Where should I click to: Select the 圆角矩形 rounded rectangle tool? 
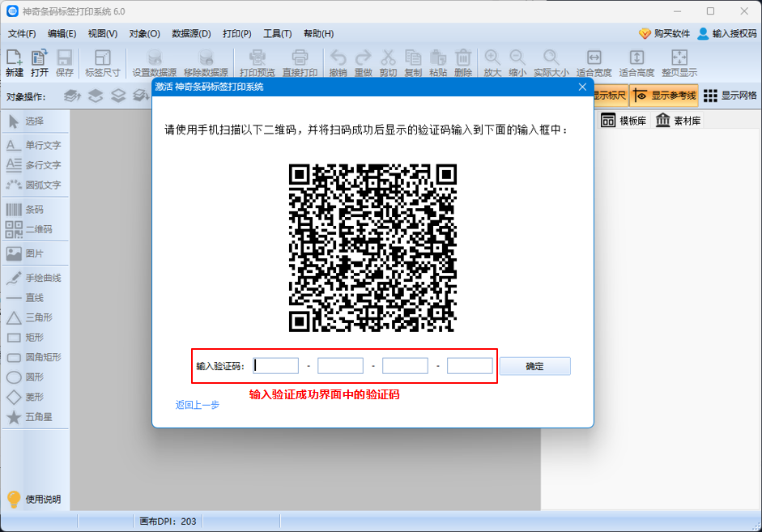tap(35, 357)
